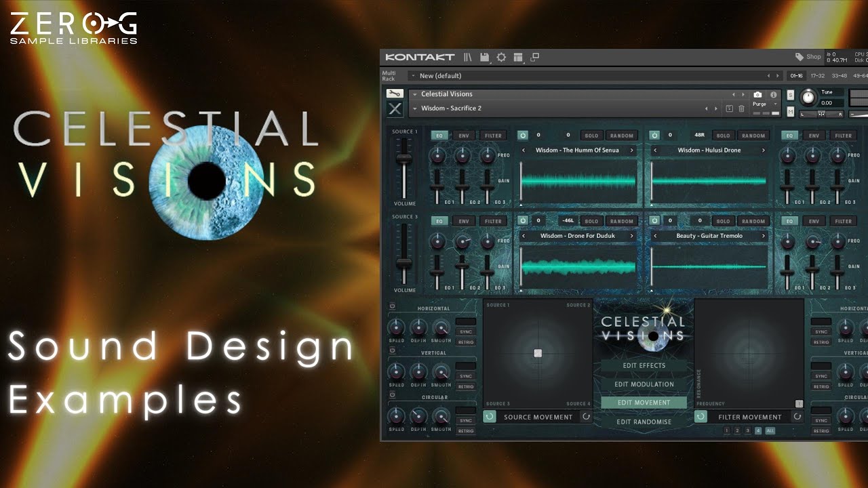Expand the Celestial Visions instrument dropdown
The height and width of the screenshot is (488, 868).
coord(415,94)
